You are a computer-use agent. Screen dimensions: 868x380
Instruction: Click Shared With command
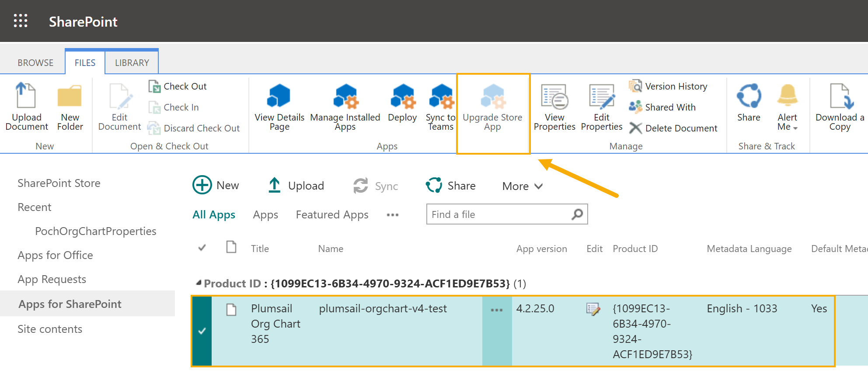[662, 107]
